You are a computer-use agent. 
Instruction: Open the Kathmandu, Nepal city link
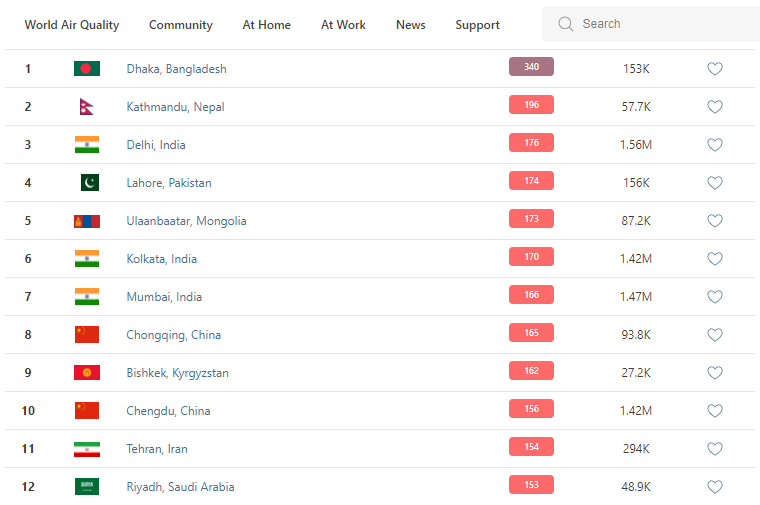click(175, 107)
